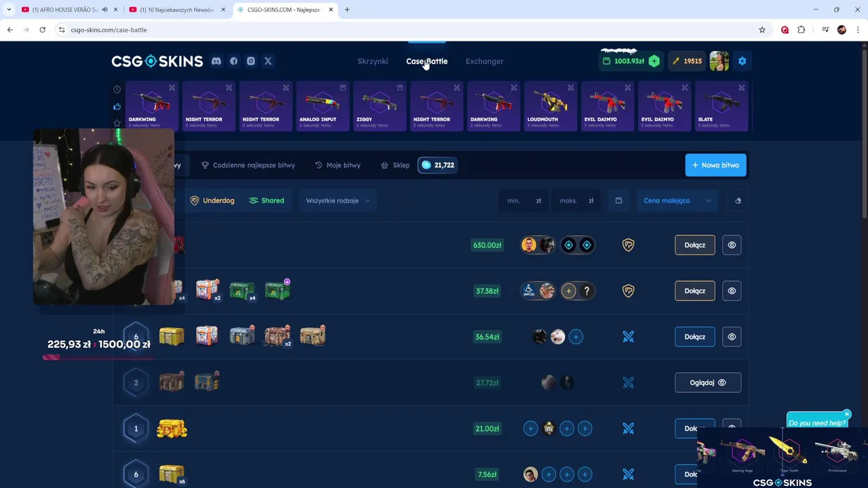Open the Discord icon in header
The image size is (868, 488).
(x=216, y=61)
